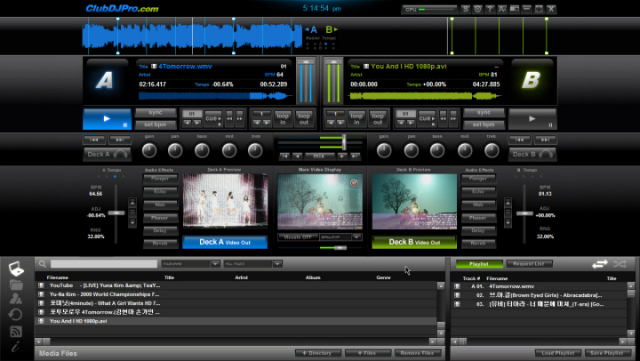640x361 pixels.
Task: Click Deck A cue button
Action: [x=213, y=118]
